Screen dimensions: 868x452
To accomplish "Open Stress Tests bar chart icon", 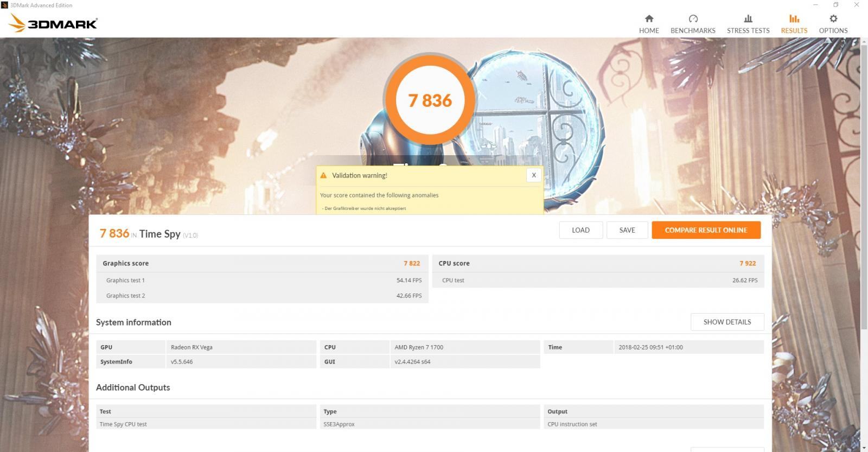I will tap(748, 18).
